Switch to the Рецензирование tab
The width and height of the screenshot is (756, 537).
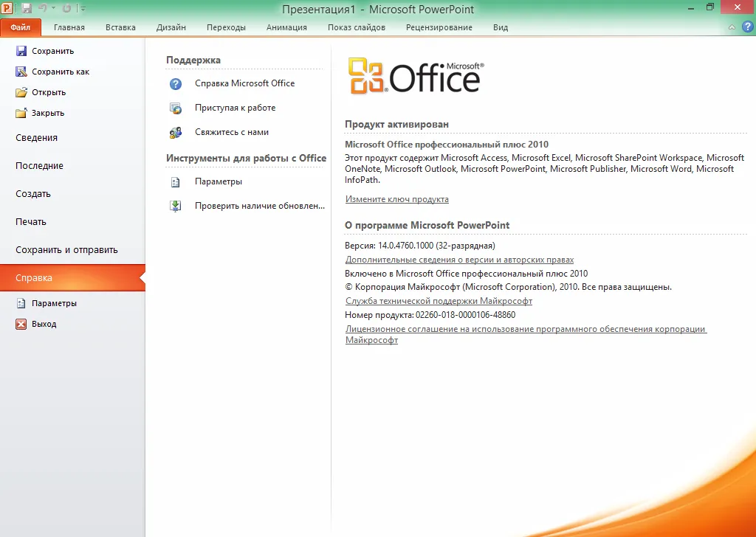pos(439,27)
